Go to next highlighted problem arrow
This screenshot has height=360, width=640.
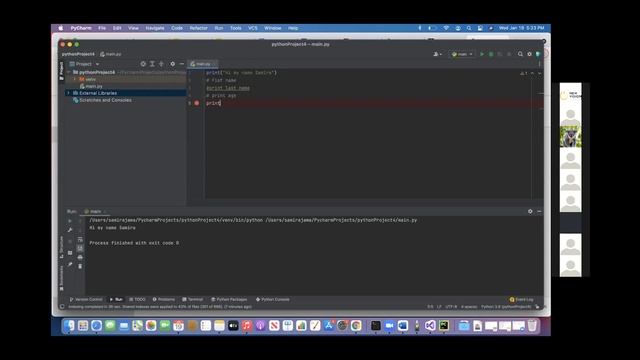point(540,73)
